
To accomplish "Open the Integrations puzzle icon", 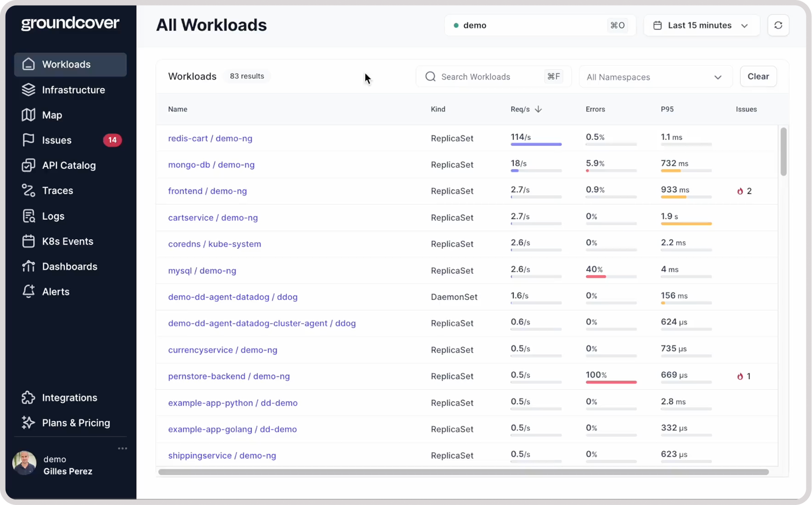I will pyautogui.click(x=28, y=398).
